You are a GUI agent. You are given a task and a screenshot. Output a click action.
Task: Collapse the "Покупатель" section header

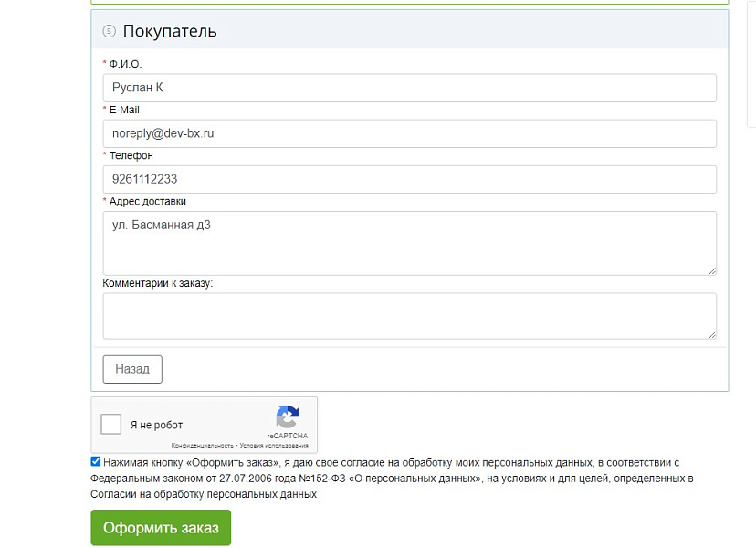click(170, 31)
